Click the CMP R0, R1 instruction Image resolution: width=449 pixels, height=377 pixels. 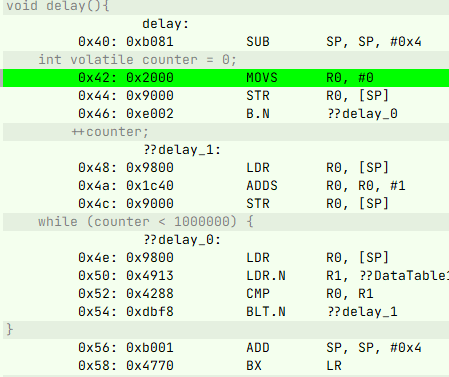point(226,294)
